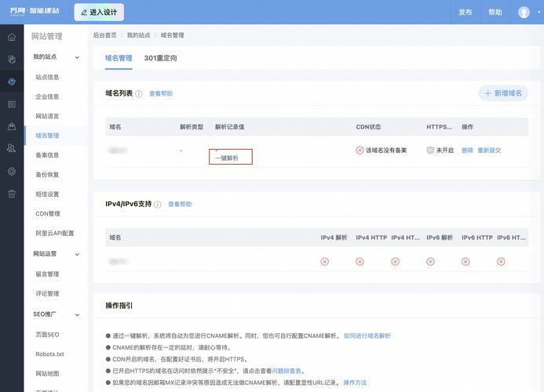Click the 未开启 HTTPS status text
The image size is (544, 392).
[x=445, y=150]
